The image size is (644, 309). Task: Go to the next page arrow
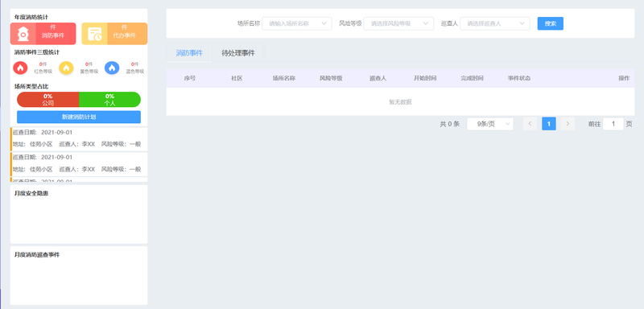(x=568, y=123)
